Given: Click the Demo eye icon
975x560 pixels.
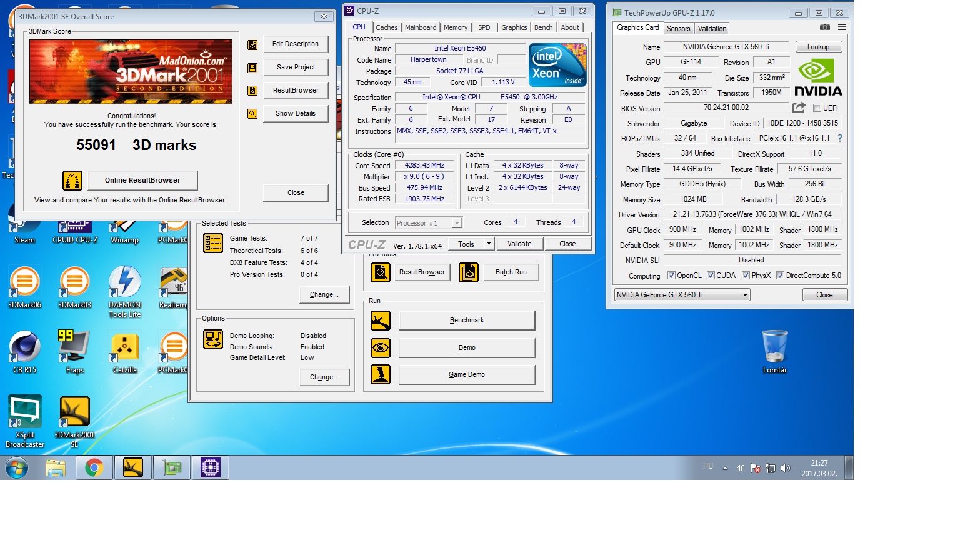Looking at the screenshot, I should click(x=381, y=347).
